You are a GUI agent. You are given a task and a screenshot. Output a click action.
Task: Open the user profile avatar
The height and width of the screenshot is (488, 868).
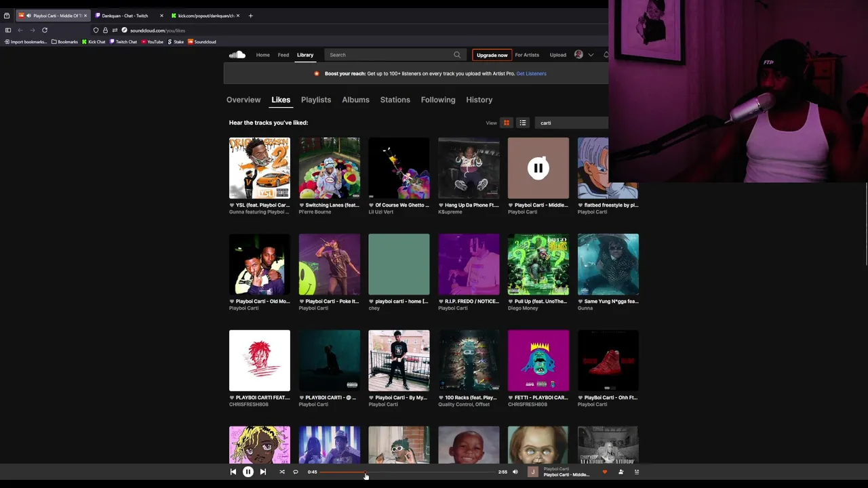click(x=578, y=55)
